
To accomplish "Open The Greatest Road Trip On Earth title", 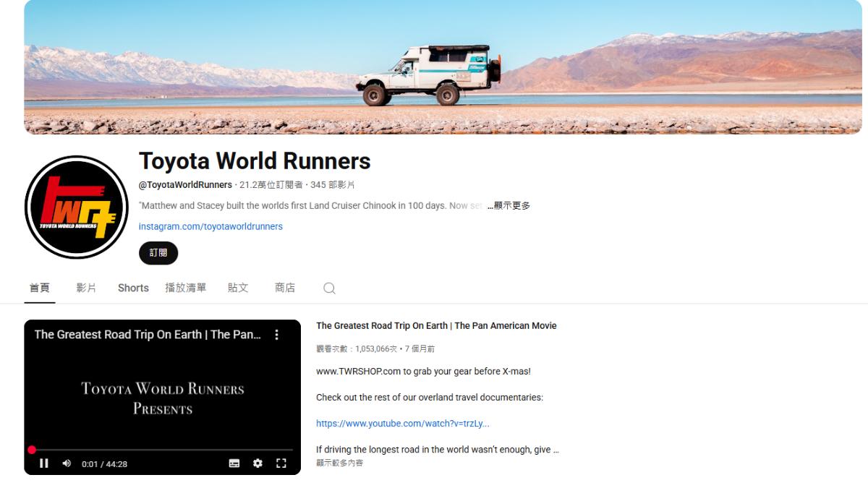I will tap(436, 326).
